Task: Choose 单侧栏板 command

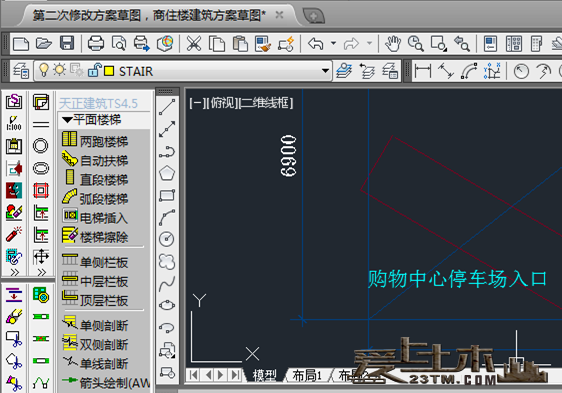Action: (x=95, y=262)
